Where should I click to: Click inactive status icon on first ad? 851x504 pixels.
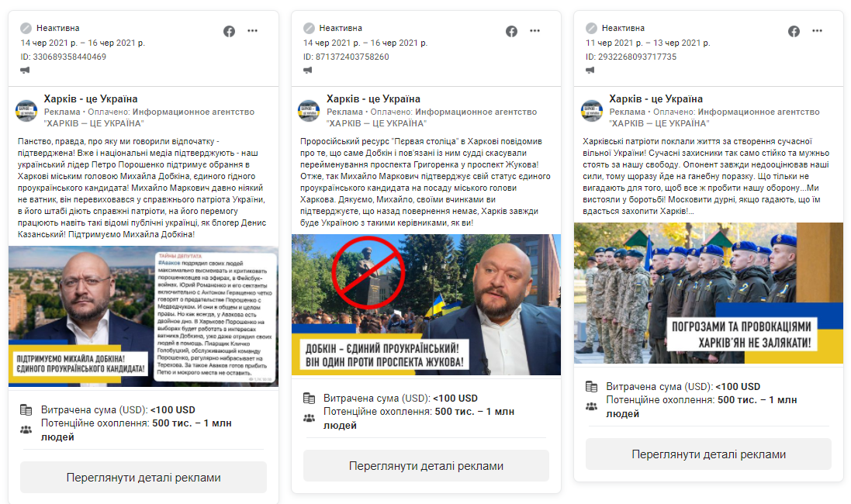click(x=26, y=28)
